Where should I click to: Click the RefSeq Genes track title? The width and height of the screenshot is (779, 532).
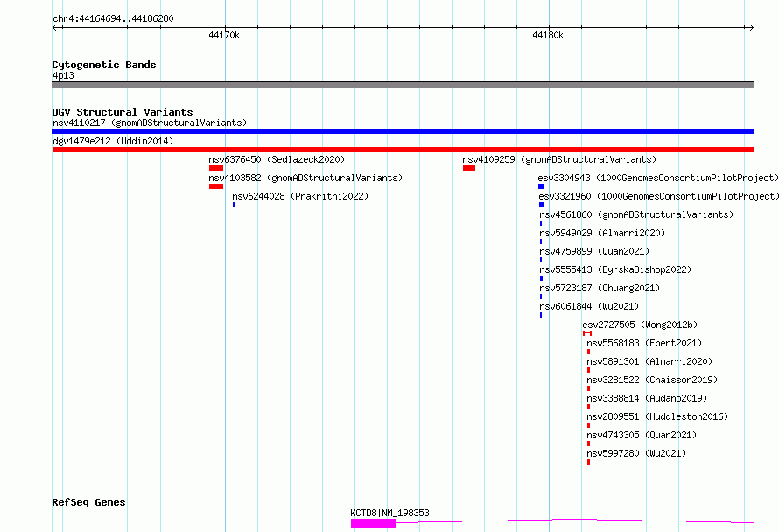pos(88,502)
